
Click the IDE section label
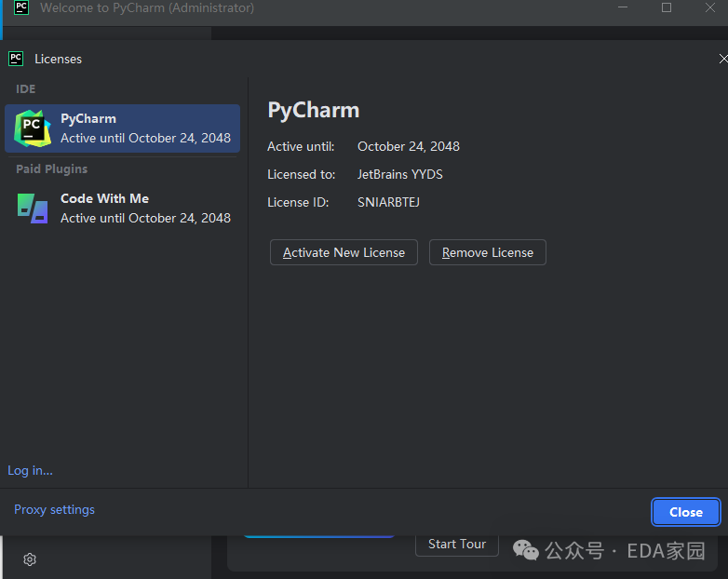pos(25,89)
